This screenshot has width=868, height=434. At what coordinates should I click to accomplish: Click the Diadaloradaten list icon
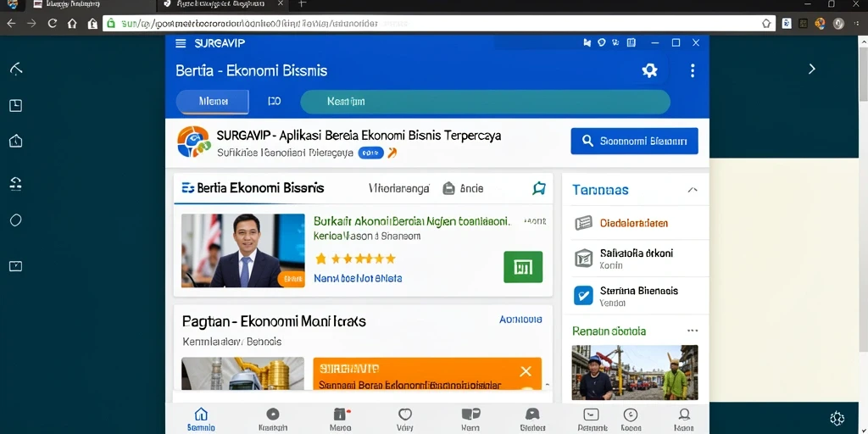click(x=583, y=223)
